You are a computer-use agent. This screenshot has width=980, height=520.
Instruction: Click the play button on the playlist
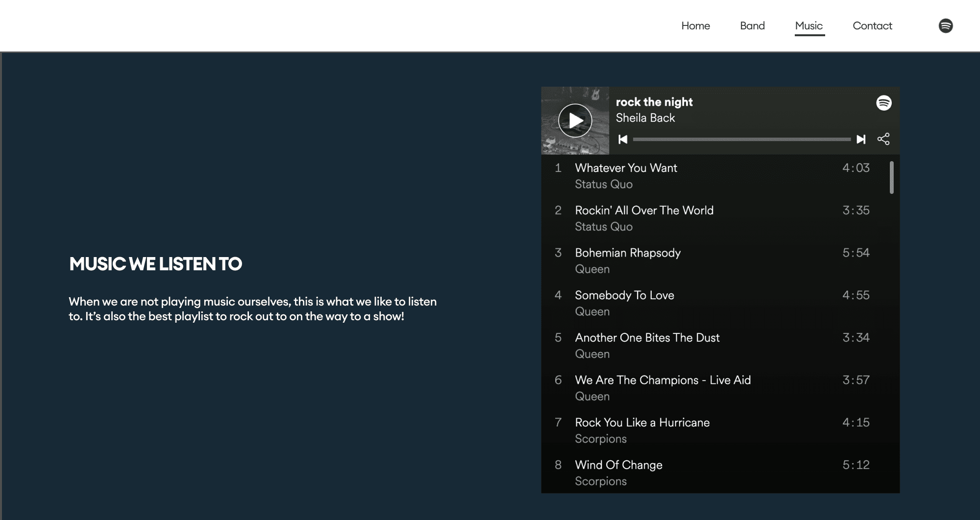point(575,120)
